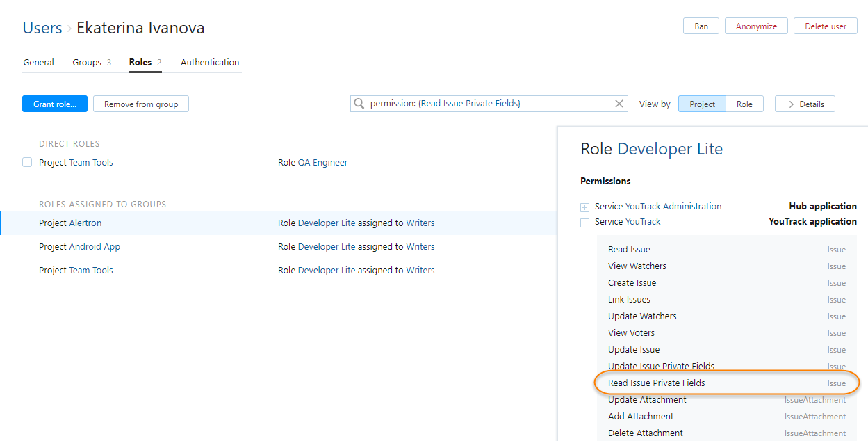Open the Authentication tab
Screen dimensions: 868x441
tap(210, 62)
